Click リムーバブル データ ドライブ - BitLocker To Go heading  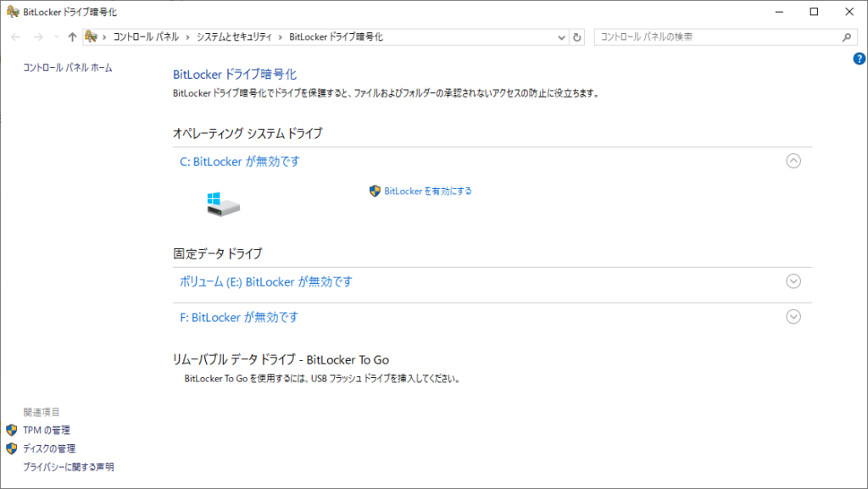coord(281,359)
